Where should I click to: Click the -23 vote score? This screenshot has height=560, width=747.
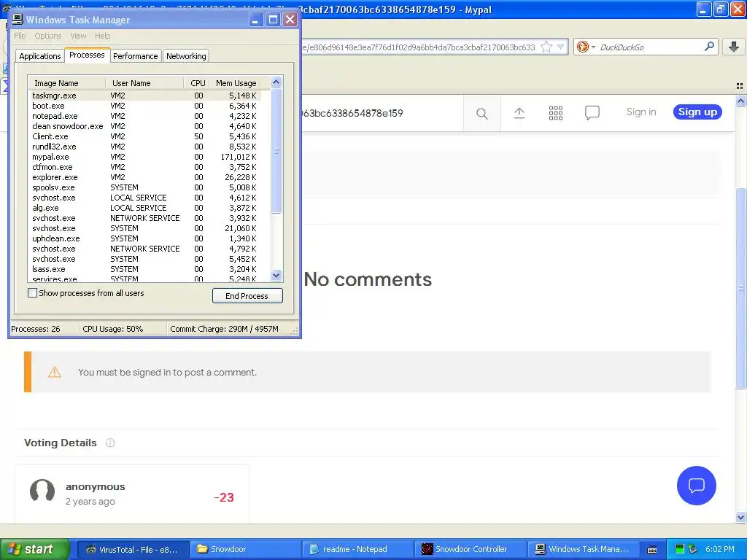tap(224, 497)
